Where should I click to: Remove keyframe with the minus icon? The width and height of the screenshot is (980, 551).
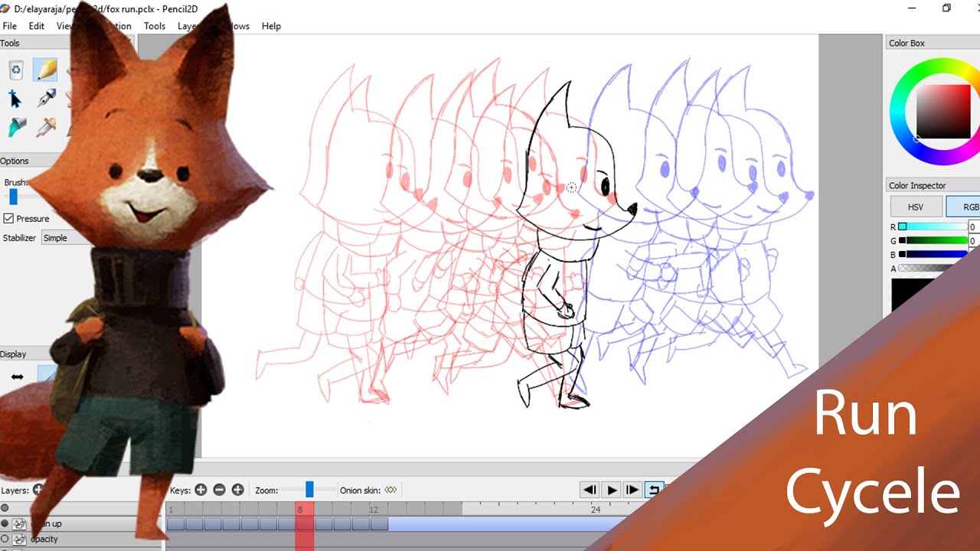pyautogui.click(x=219, y=490)
